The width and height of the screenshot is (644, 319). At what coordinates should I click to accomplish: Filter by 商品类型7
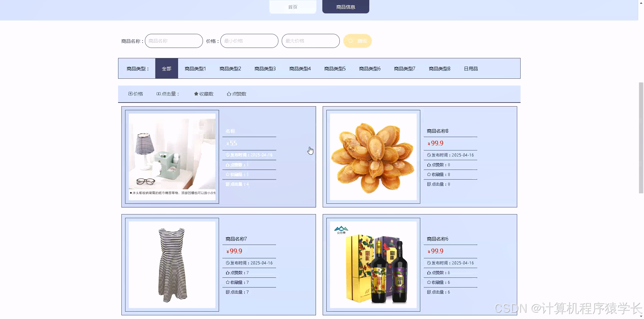point(405,69)
